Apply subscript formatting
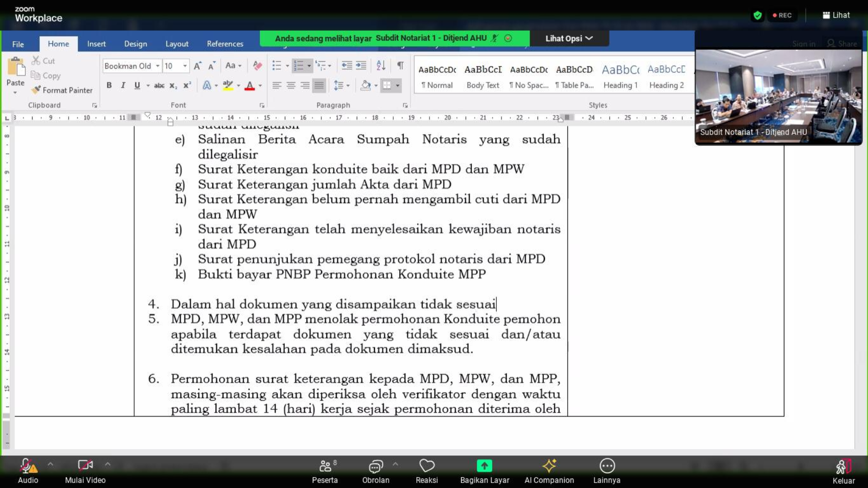Screen dimensions: 868x488 pyautogui.click(x=173, y=85)
